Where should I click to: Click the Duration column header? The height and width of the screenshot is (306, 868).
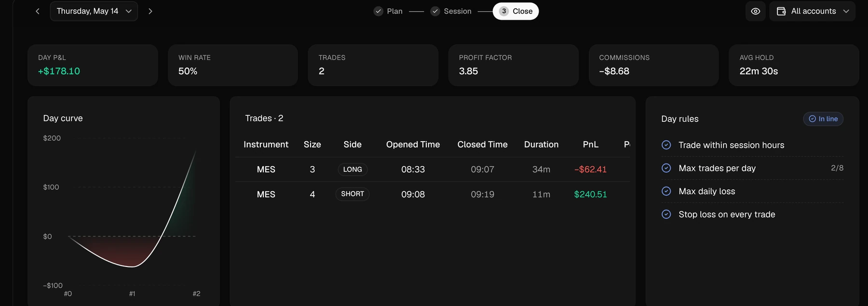coord(541,145)
